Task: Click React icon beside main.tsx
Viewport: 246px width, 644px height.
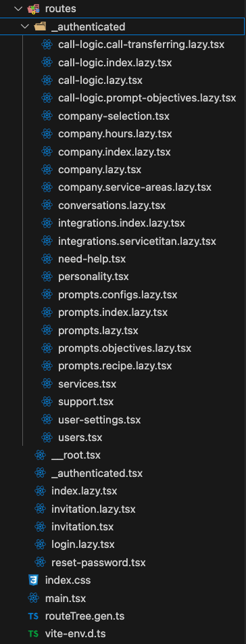Action: (33, 598)
